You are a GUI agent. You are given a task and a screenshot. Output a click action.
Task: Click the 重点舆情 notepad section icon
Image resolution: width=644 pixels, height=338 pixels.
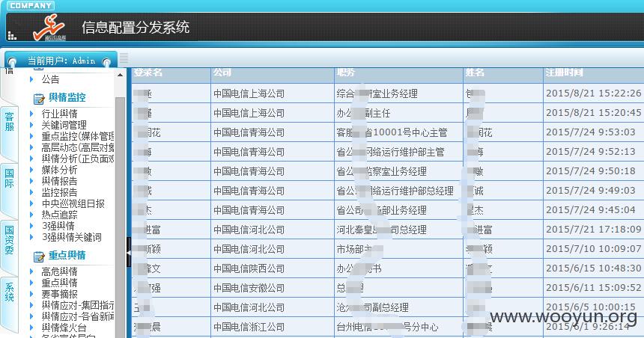pos(39,256)
